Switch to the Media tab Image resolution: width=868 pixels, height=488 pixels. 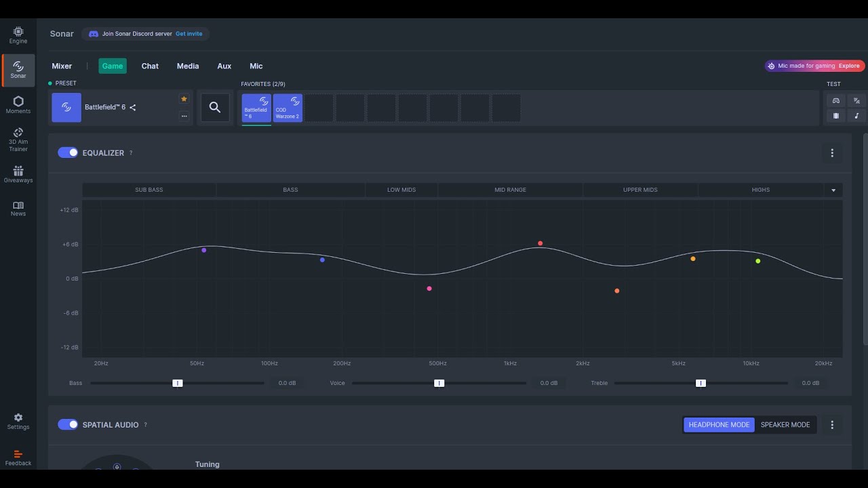coord(188,66)
